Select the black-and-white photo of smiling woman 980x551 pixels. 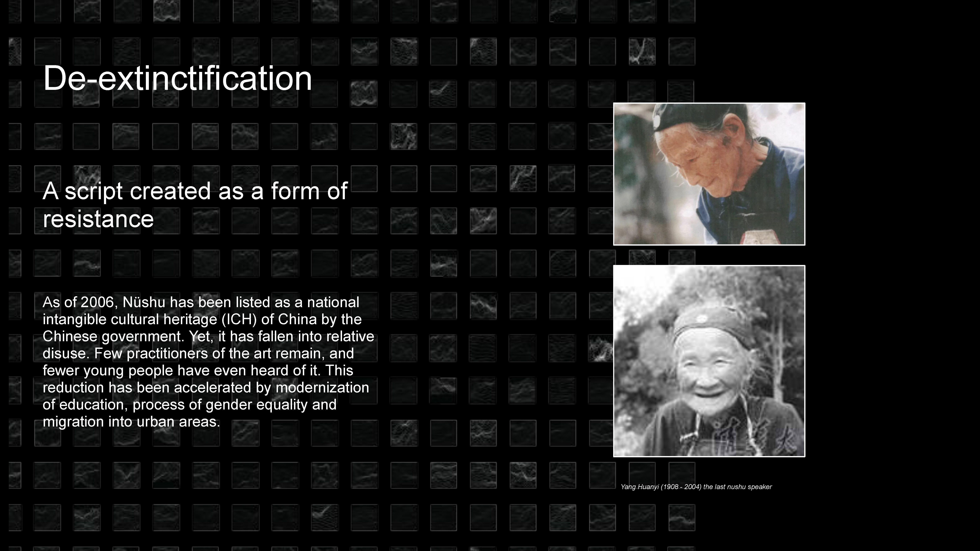click(x=709, y=361)
